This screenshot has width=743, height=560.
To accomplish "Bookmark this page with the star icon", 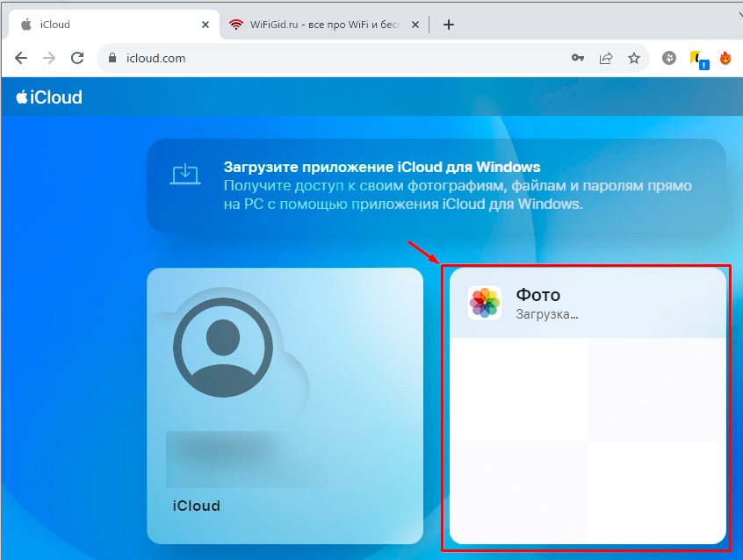I will (x=634, y=58).
